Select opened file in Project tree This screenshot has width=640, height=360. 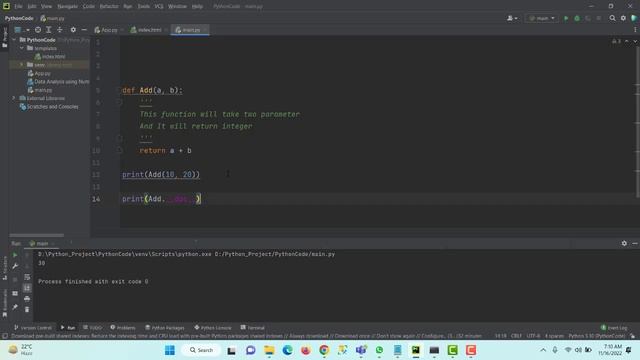pos(38,30)
